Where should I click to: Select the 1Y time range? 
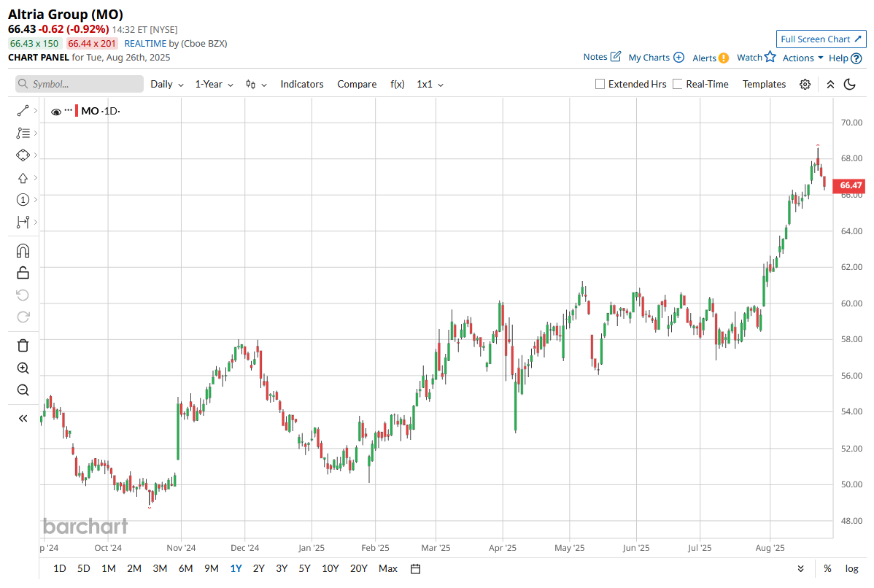click(236, 568)
